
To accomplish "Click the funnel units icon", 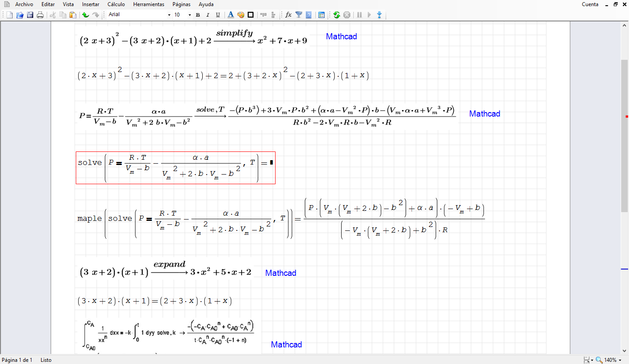I will tap(299, 15).
